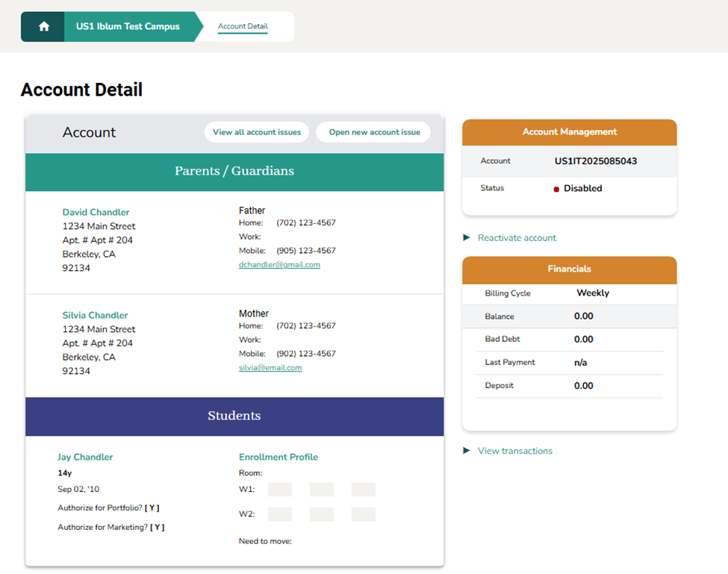728x574 pixels.
Task: Click View all account issues button
Action: pyautogui.click(x=257, y=132)
